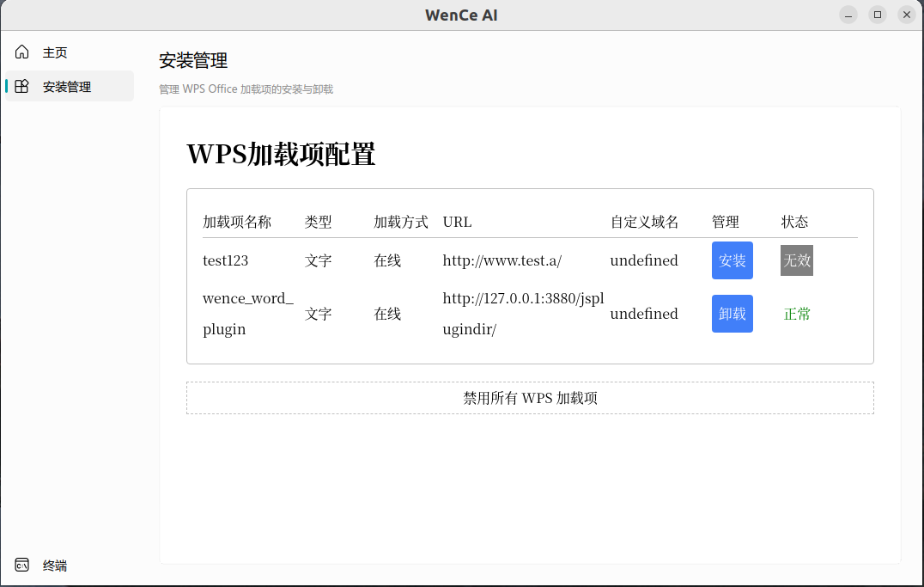Screen dimensions: 924x587
Task: Click the WPS加载项配置 heading
Action: [x=281, y=155]
